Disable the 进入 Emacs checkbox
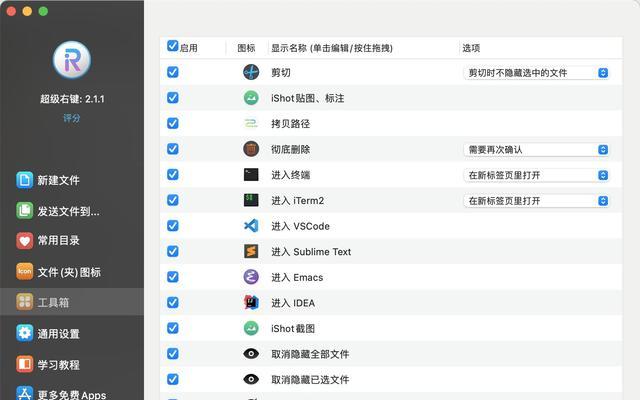640x400 pixels. [x=173, y=277]
